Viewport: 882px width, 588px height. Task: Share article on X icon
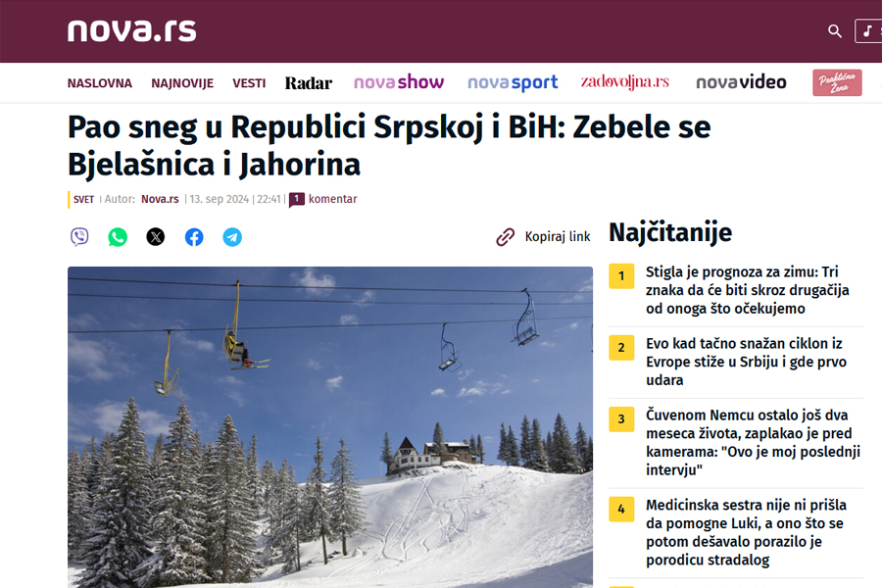coord(156,237)
